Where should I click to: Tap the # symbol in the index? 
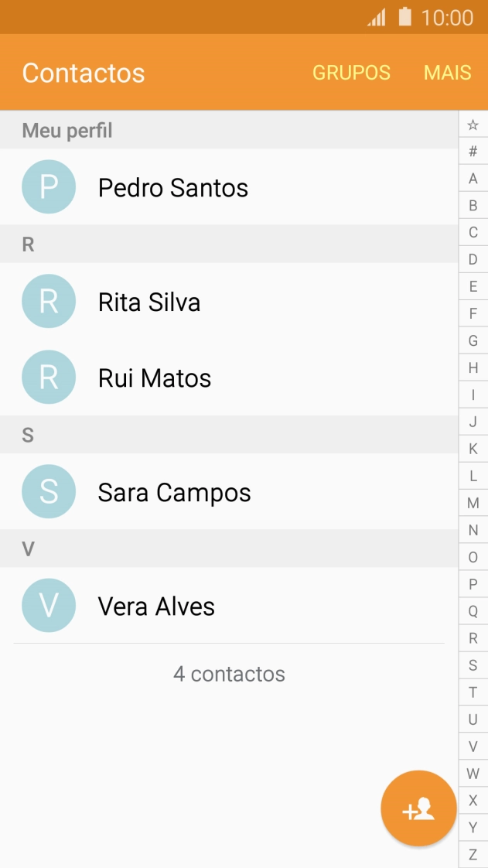[x=473, y=149]
